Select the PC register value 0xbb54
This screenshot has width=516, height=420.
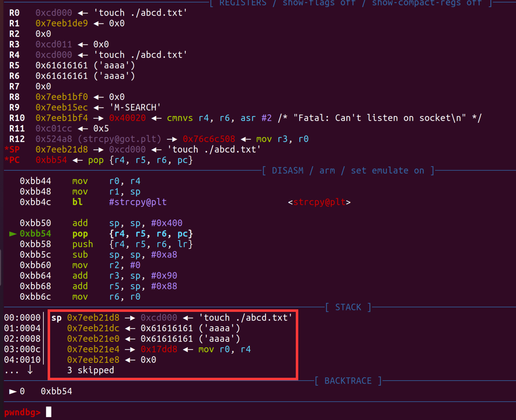[51, 160]
